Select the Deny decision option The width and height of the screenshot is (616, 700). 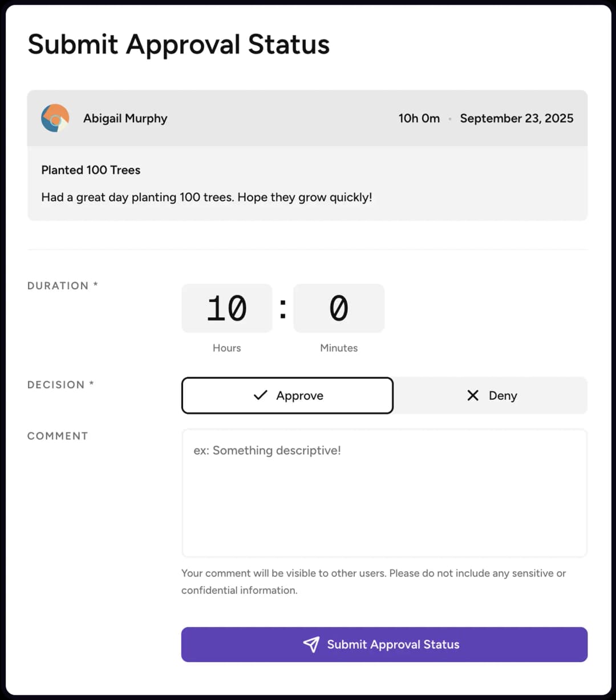tap(492, 395)
